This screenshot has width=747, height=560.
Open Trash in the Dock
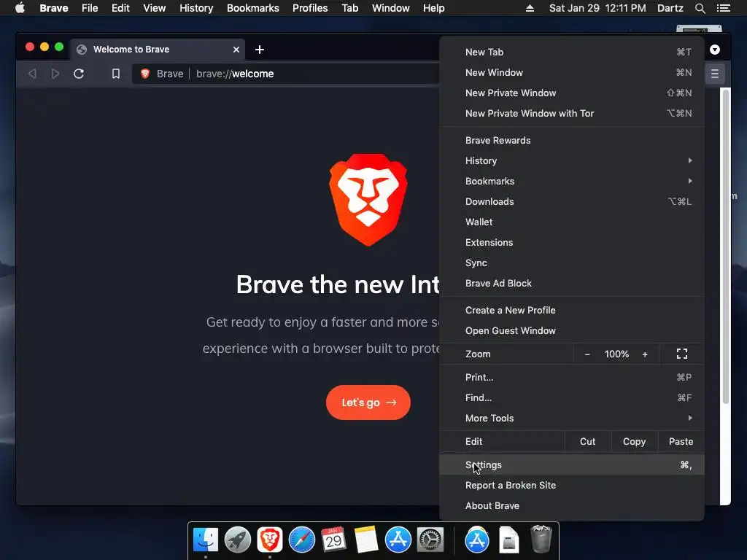click(541, 539)
